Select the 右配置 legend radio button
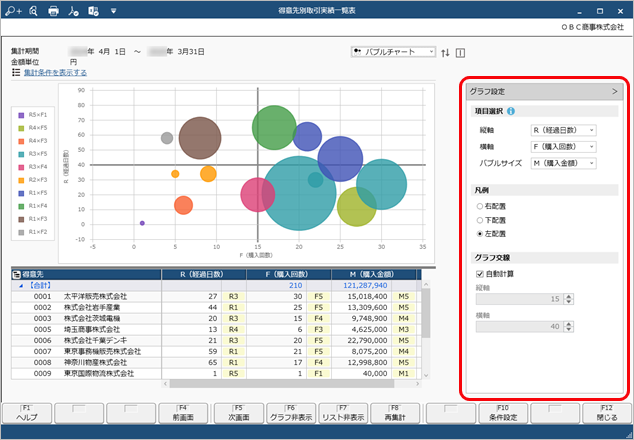 (x=480, y=207)
